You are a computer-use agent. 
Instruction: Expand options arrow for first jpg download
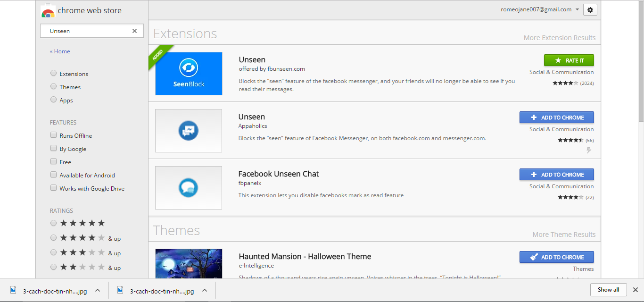98,290
